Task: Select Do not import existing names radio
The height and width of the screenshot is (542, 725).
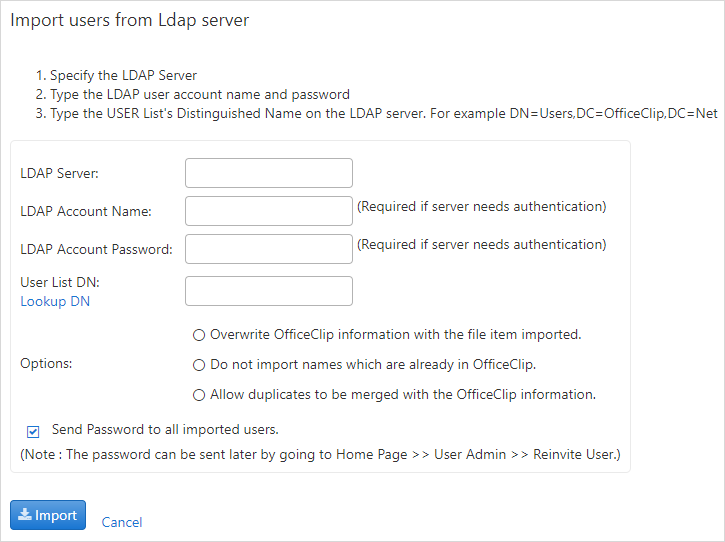Action: tap(199, 365)
